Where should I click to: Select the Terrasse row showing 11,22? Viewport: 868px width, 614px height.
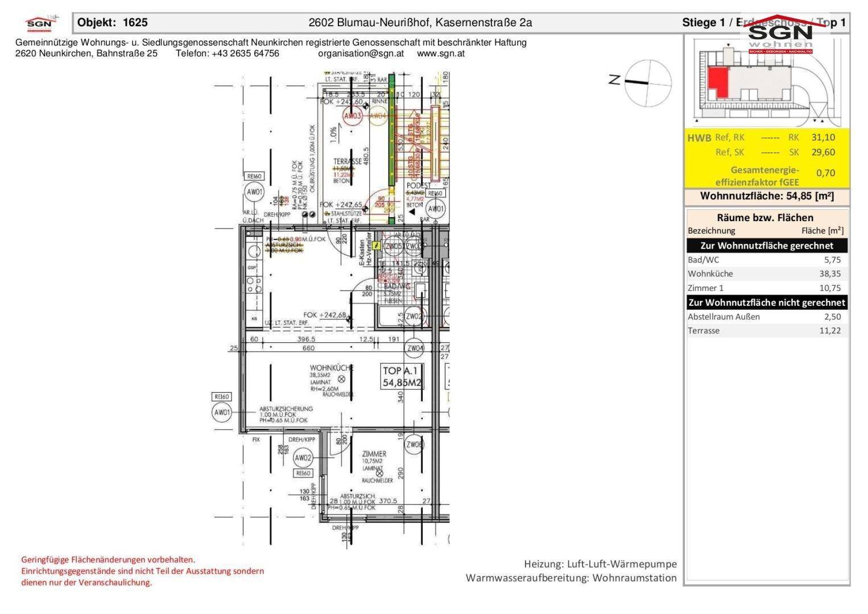[767, 331]
